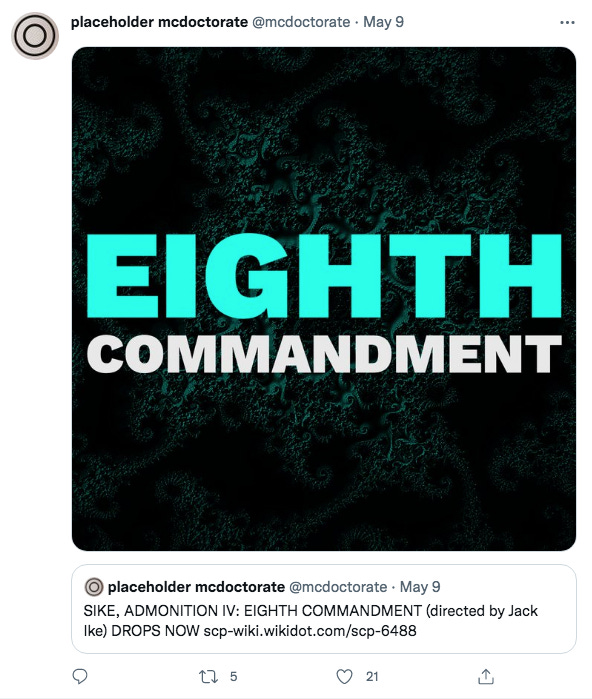Open the top tweet's May 9 timestamp
This screenshot has width=592, height=699.
pos(383,22)
